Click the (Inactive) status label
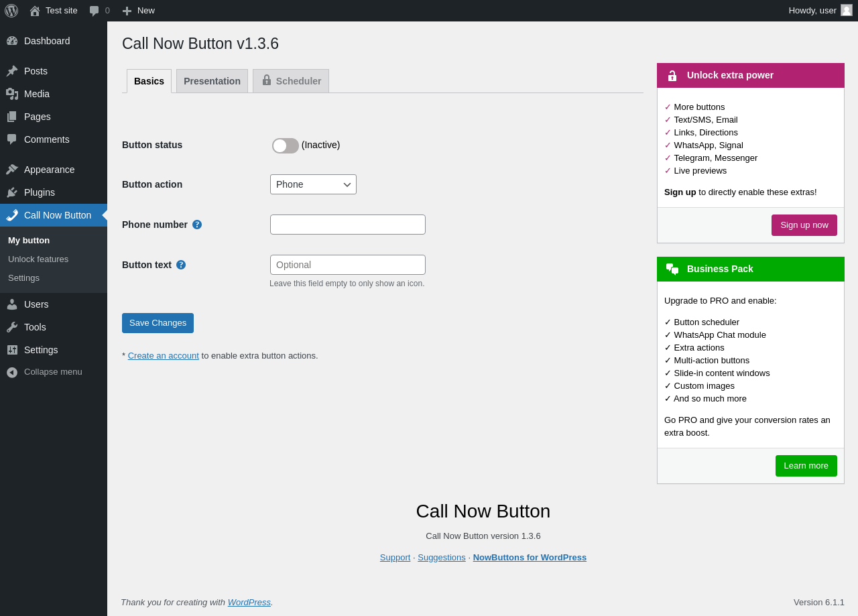 (320, 145)
